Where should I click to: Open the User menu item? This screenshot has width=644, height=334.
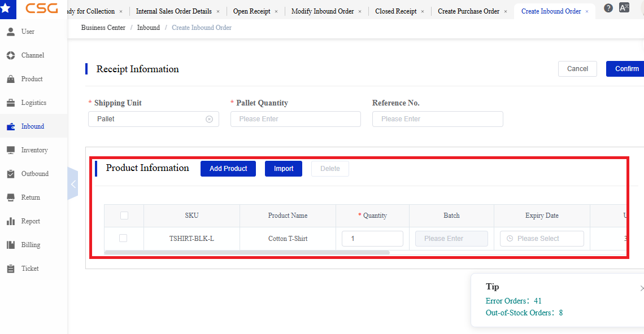point(34,32)
